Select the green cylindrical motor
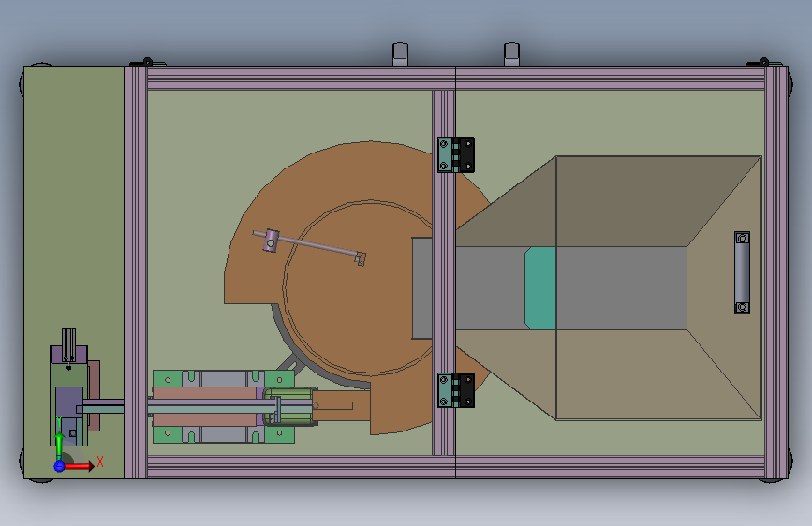Viewport: 812px width, 526px height. (x=290, y=406)
